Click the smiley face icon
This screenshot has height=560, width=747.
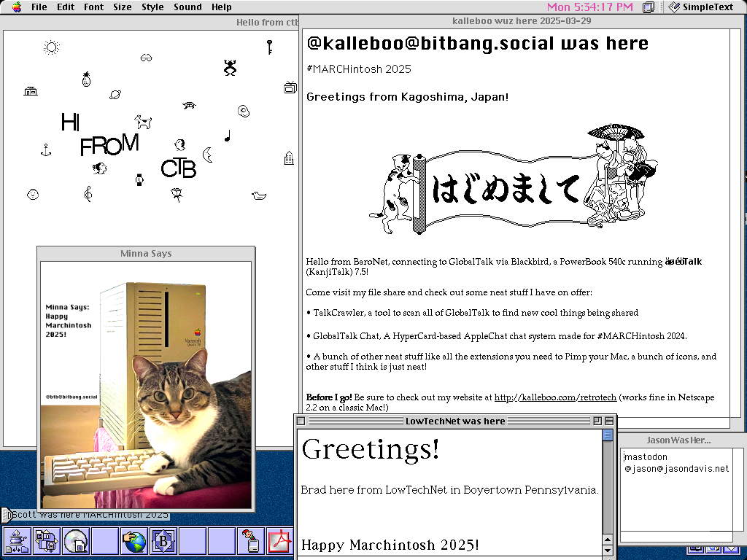(33, 194)
